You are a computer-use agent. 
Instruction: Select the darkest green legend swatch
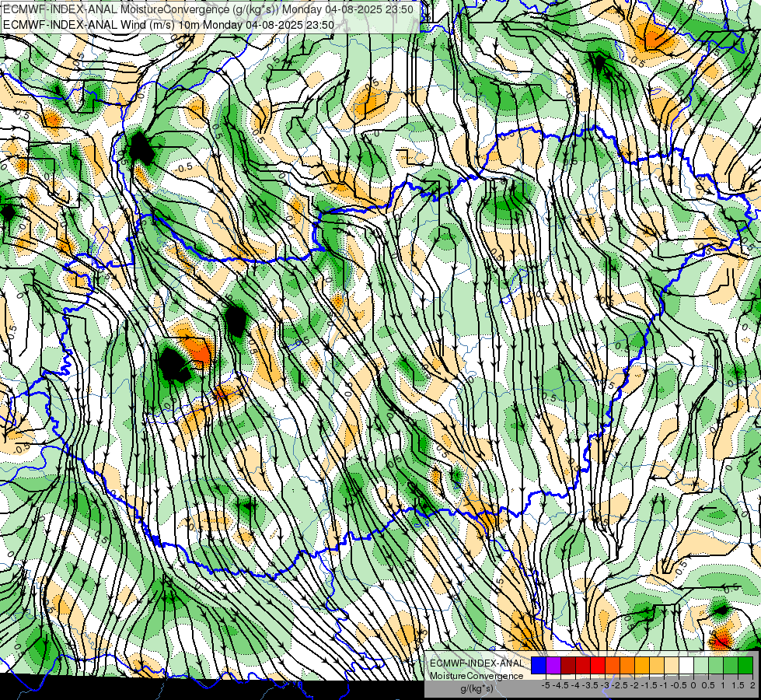tap(745, 666)
